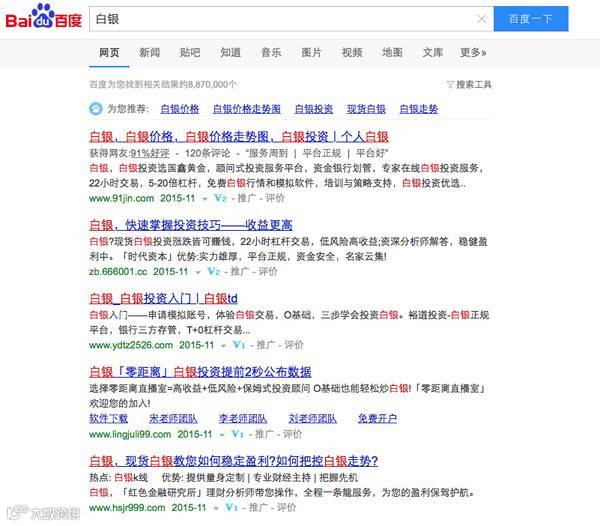The width and height of the screenshot is (600, 526).
Task: Expand dropdown arrow on www.ydtz2526.com result
Action: (223, 346)
